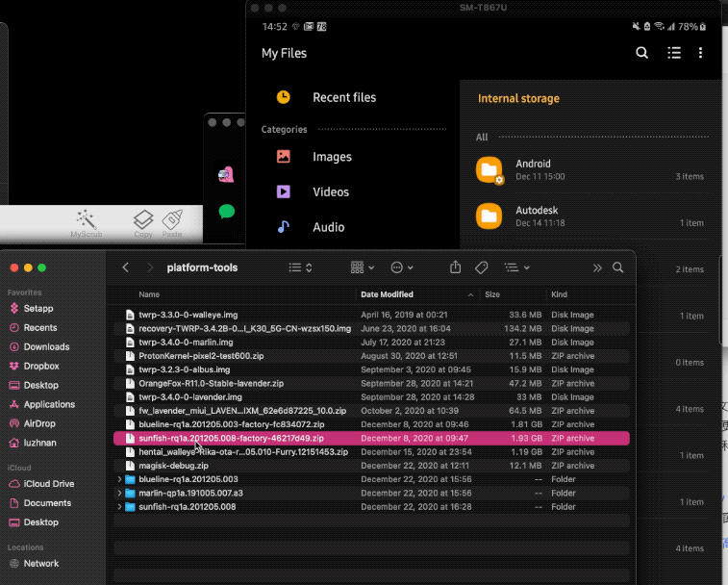Image resolution: width=728 pixels, height=585 pixels.
Task: Select Applications in Finder sidebar
Action: 41,405
